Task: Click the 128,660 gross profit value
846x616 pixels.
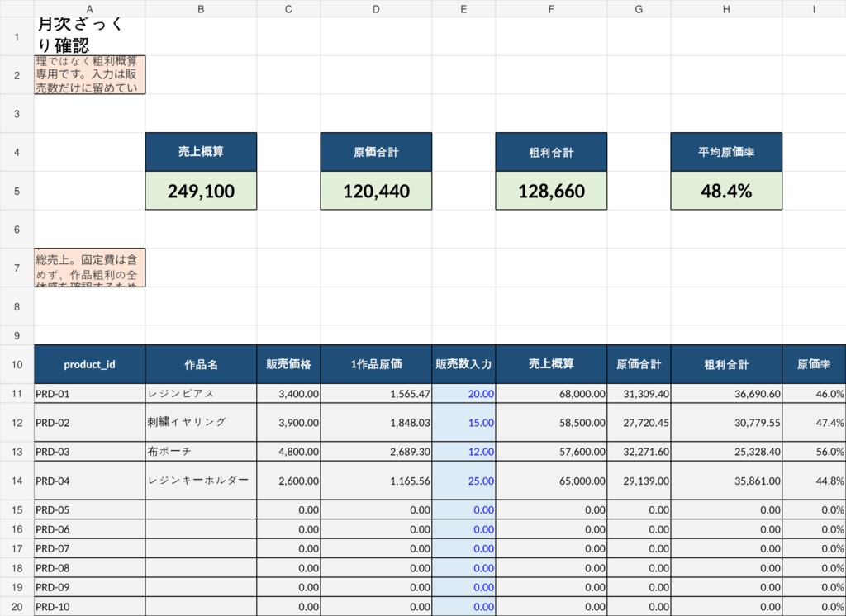Action: point(551,191)
